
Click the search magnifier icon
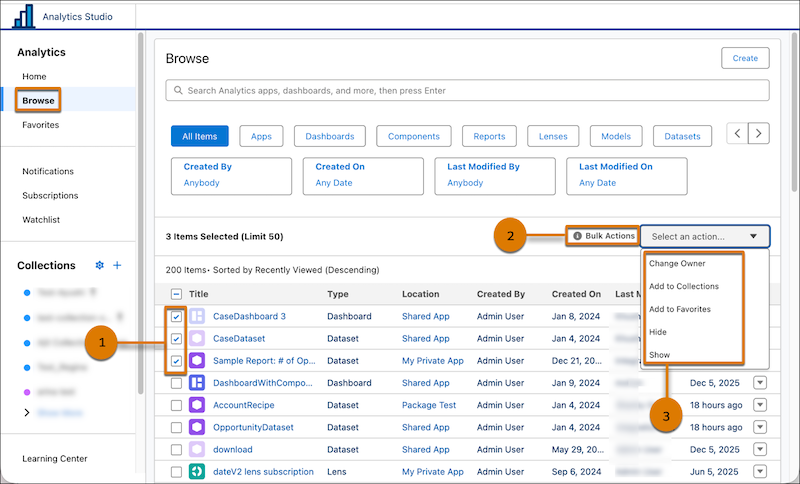pyautogui.click(x=178, y=90)
